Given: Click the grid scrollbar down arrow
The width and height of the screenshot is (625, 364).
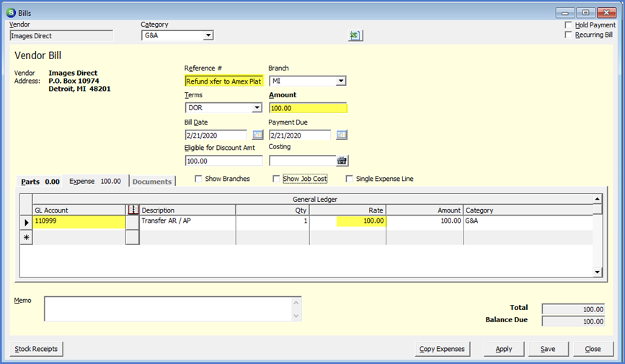Looking at the screenshot, I should tap(597, 272).
